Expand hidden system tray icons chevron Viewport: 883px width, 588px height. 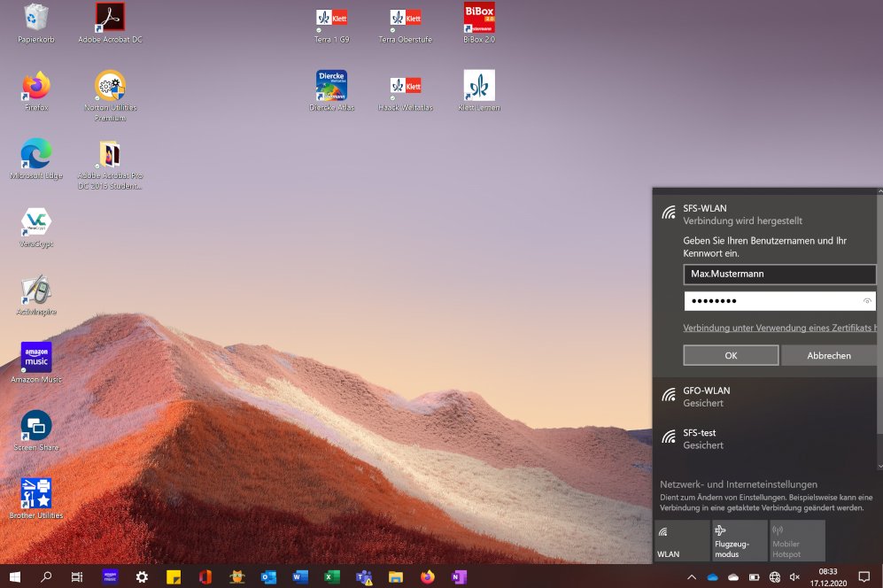tap(691, 577)
